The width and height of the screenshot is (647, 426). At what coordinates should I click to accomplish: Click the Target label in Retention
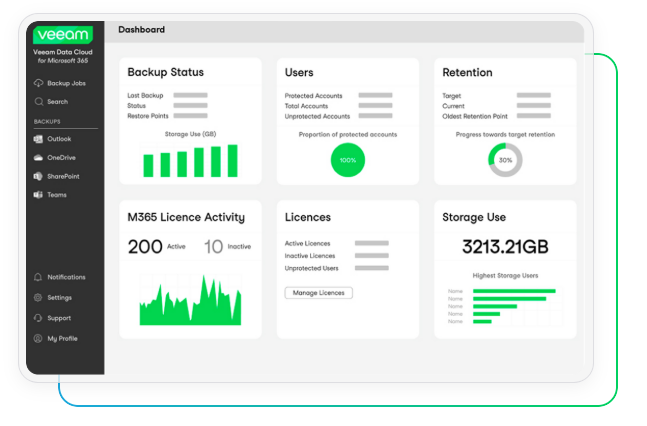tap(452, 96)
